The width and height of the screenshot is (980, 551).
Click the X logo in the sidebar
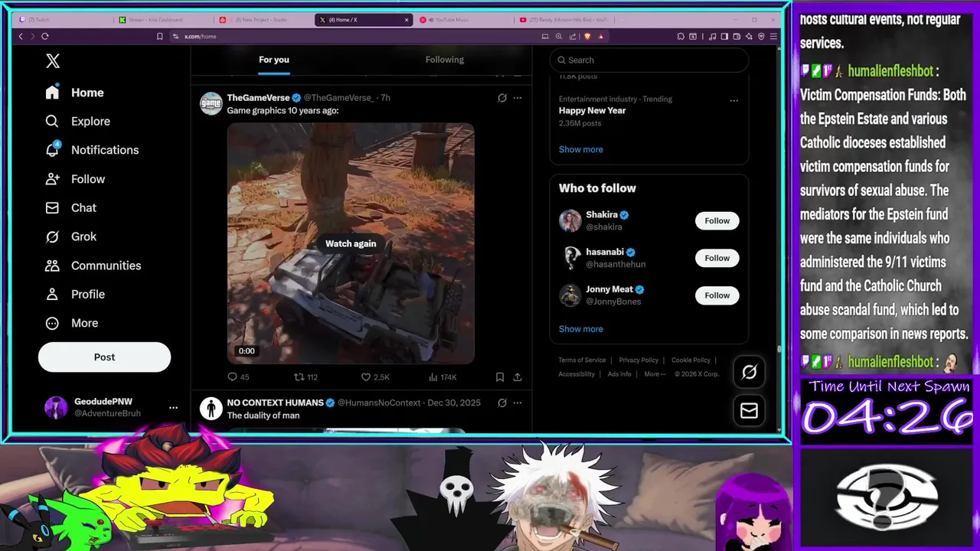52,61
